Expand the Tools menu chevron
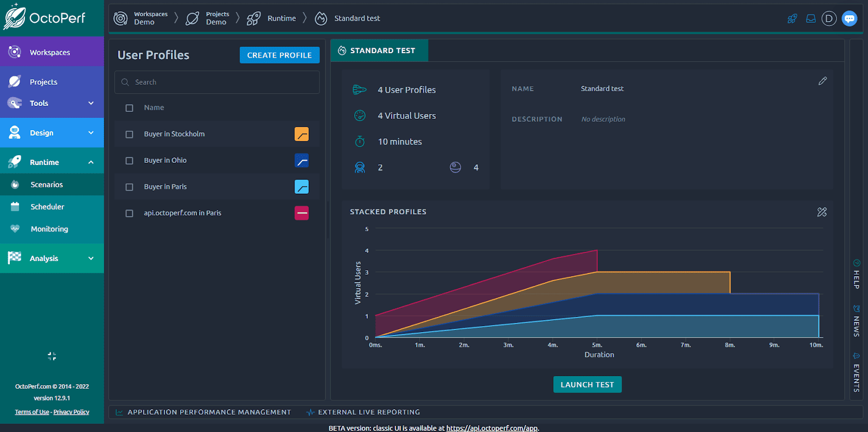 pyautogui.click(x=91, y=103)
